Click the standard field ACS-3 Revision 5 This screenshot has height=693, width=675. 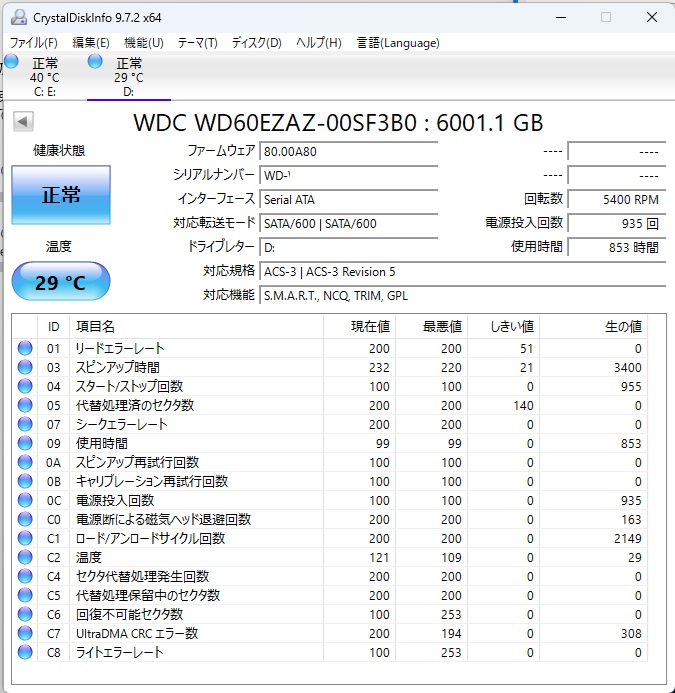462,271
